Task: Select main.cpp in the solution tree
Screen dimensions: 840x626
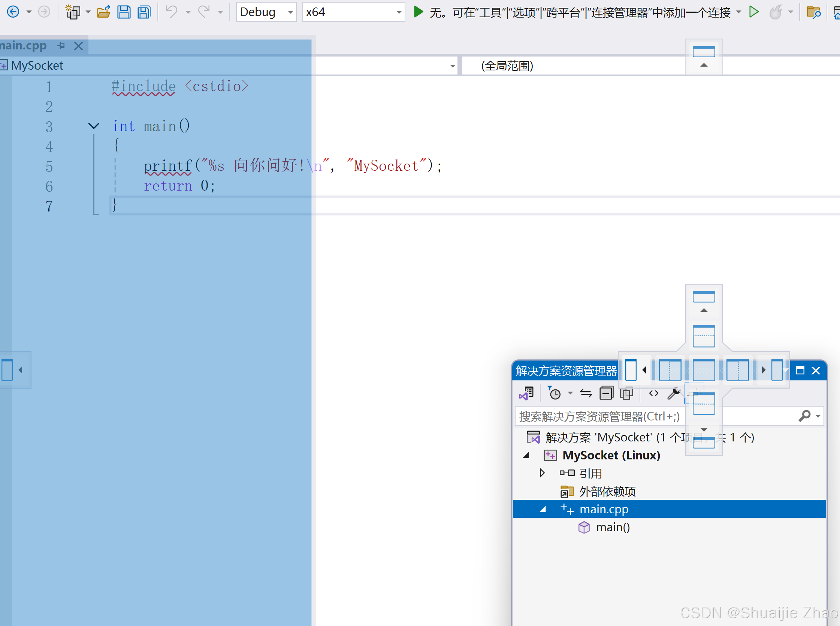Action: tap(604, 509)
